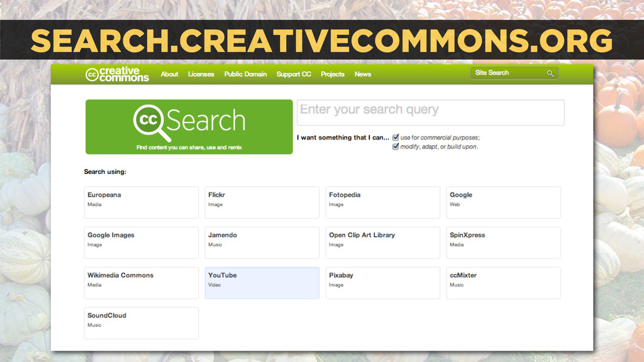This screenshot has width=644, height=362.
Task: Select Pixabay image search
Action: (x=383, y=283)
